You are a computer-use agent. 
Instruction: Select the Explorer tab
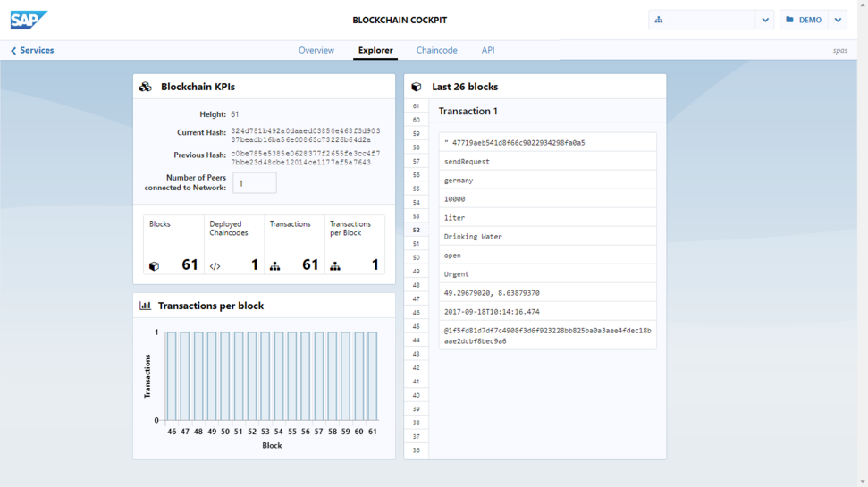coord(375,50)
